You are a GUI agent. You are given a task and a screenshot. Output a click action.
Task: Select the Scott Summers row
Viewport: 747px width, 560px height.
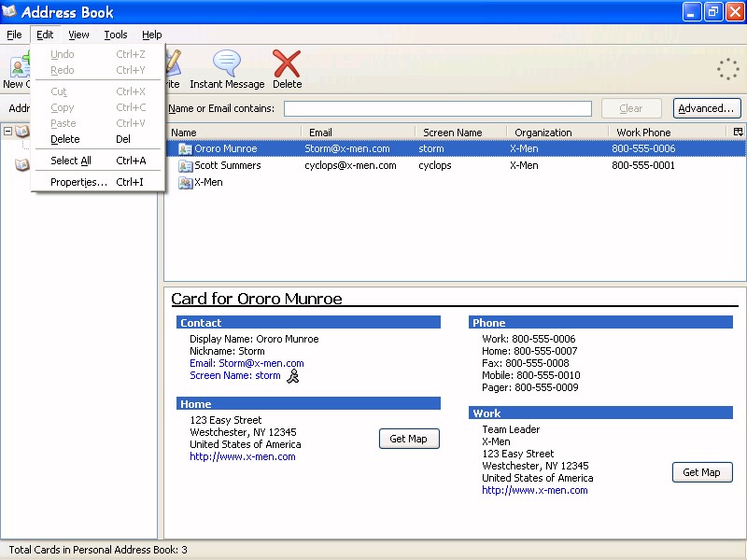pyautogui.click(x=455, y=166)
